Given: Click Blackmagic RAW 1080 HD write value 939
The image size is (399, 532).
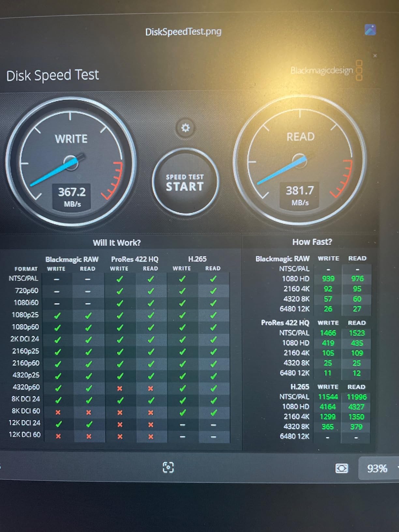Looking at the screenshot, I should (328, 279).
